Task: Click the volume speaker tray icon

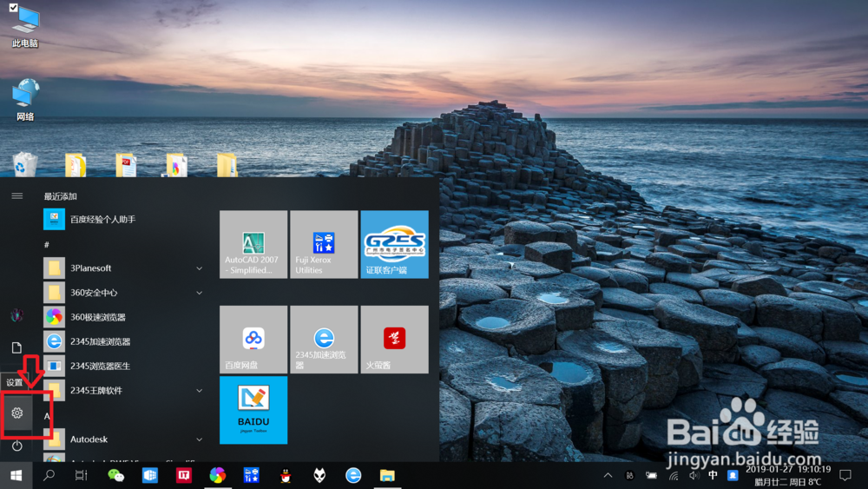Action: 694,475
